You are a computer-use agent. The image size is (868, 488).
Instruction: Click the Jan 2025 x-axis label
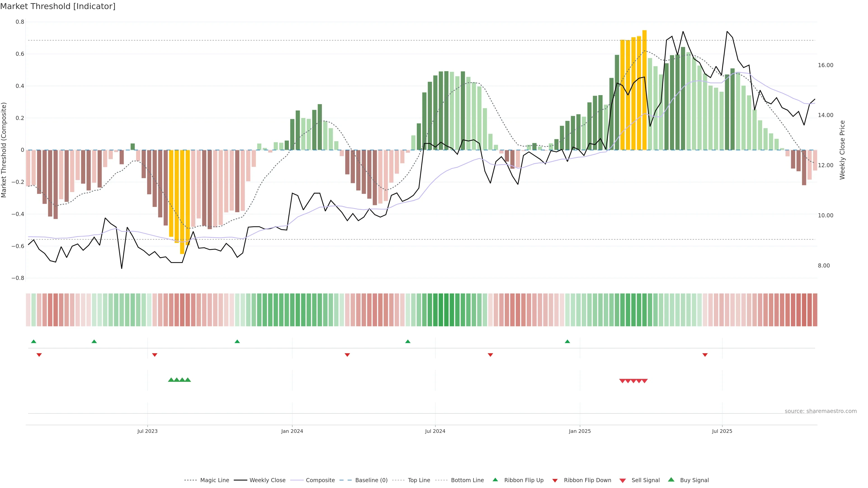tap(580, 431)
